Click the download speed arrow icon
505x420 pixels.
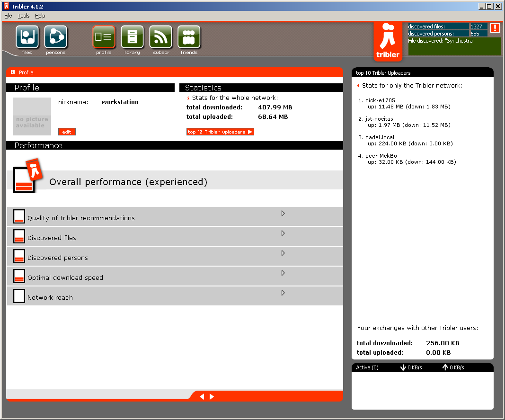pos(403,367)
